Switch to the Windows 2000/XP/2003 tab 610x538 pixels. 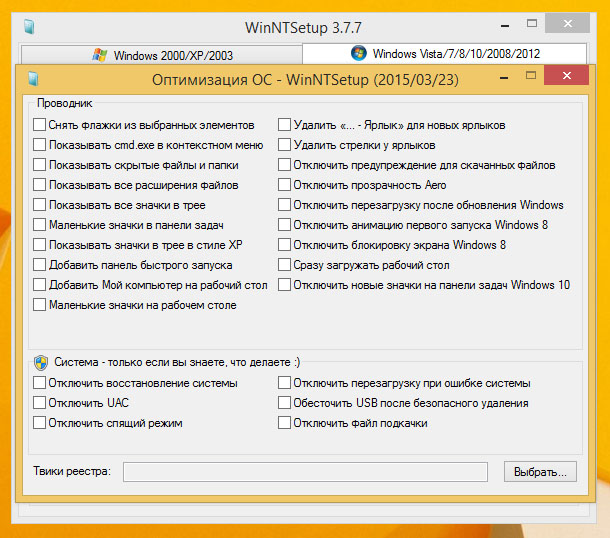162,55
